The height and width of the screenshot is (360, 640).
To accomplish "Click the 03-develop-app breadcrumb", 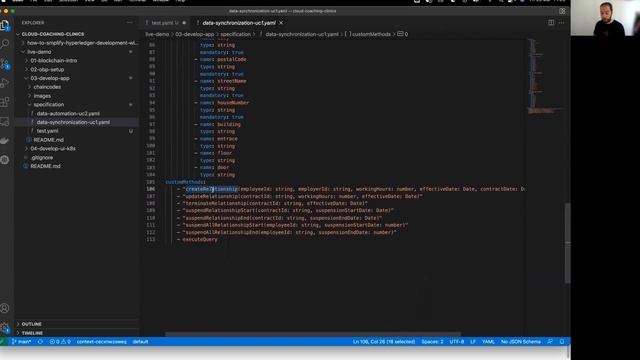I will [x=195, y=34].
